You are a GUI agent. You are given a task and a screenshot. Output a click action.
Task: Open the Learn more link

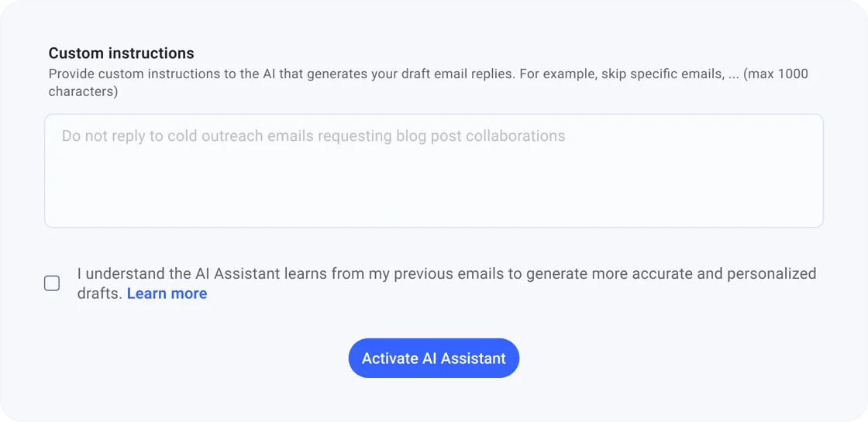coord(167,294)
